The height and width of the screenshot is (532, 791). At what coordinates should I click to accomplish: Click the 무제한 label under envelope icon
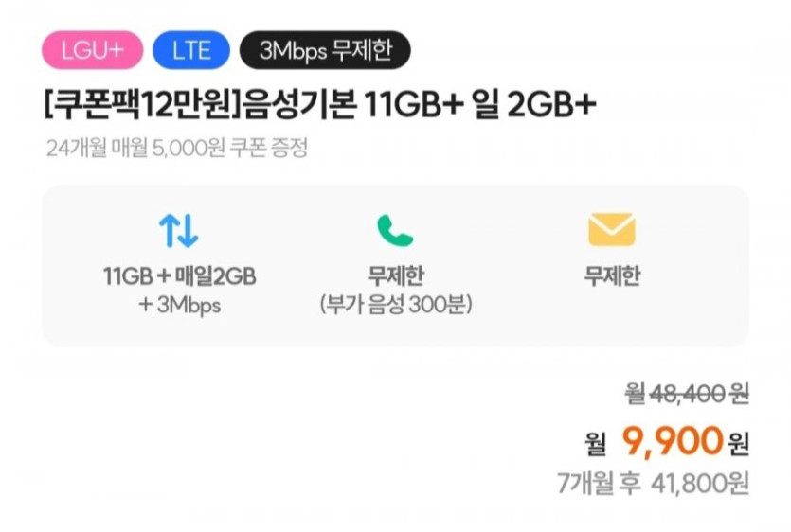612,275
